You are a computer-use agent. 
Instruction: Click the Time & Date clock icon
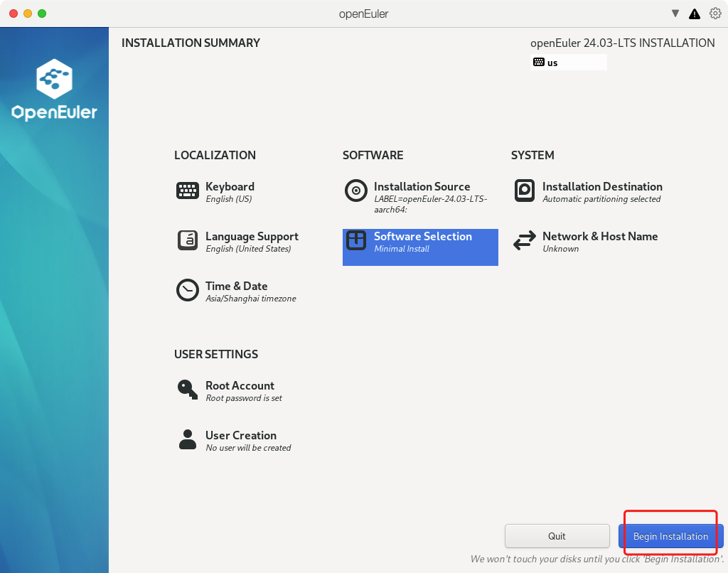click(188, 290)
